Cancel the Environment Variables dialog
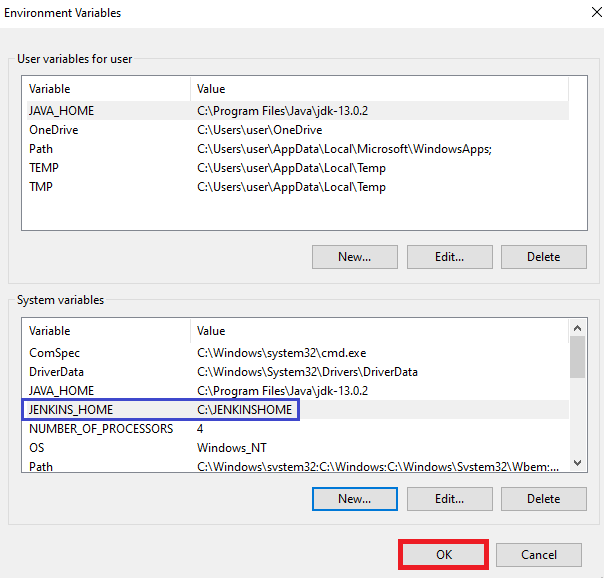The image size is (604, 578). 539,555
